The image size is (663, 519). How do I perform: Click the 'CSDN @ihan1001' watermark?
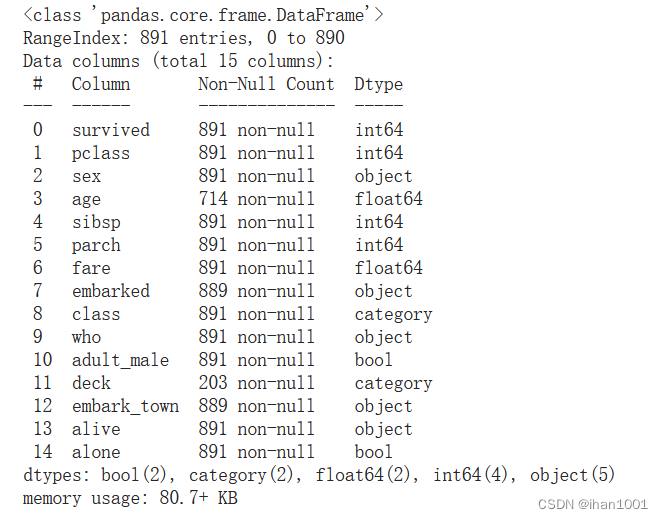point(592,504)
